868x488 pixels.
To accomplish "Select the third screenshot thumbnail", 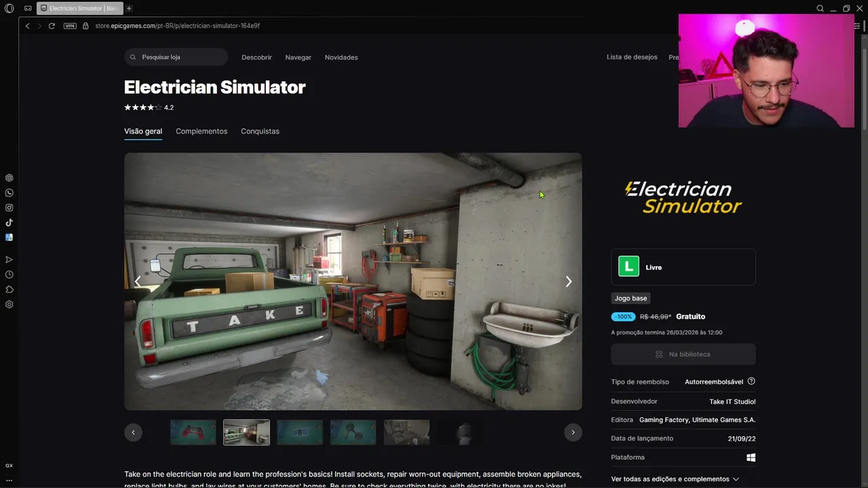I will click(x=300, y=432).
